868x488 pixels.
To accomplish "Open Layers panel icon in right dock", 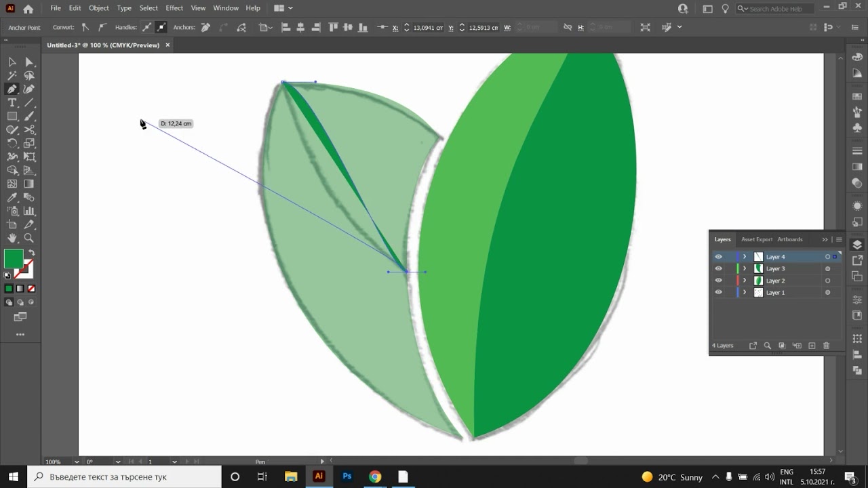I will pos(857,245).
